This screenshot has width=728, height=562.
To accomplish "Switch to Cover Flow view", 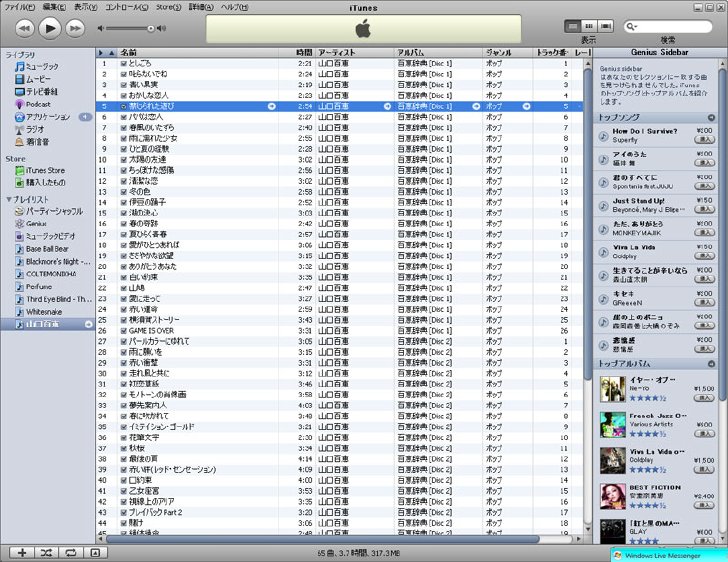I will pyautogui.click(x=605, y=26).
